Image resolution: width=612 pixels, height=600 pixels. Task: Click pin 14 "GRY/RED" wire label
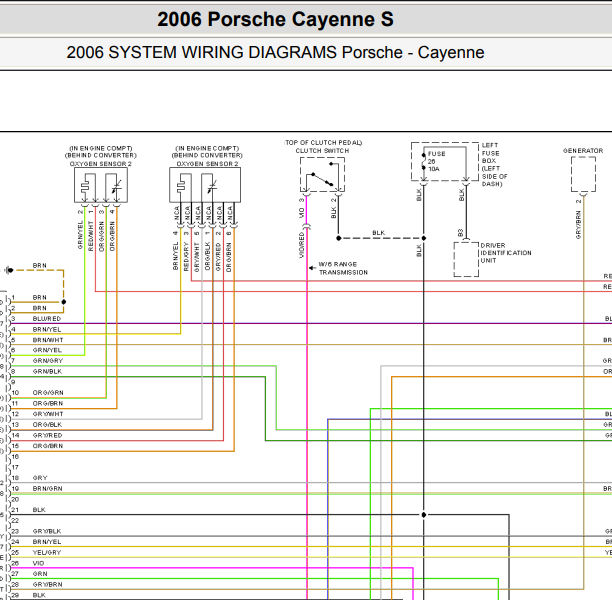coord(47,435)
